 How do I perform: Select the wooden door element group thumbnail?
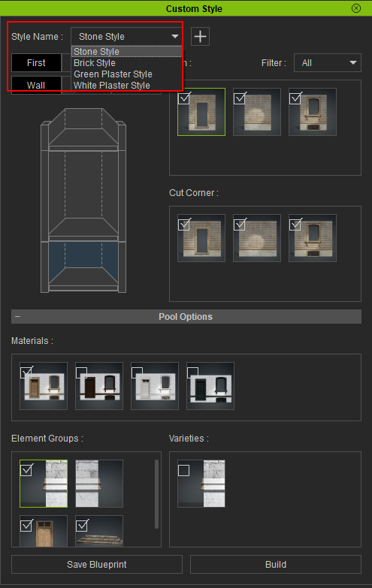(x=44, y=531)
